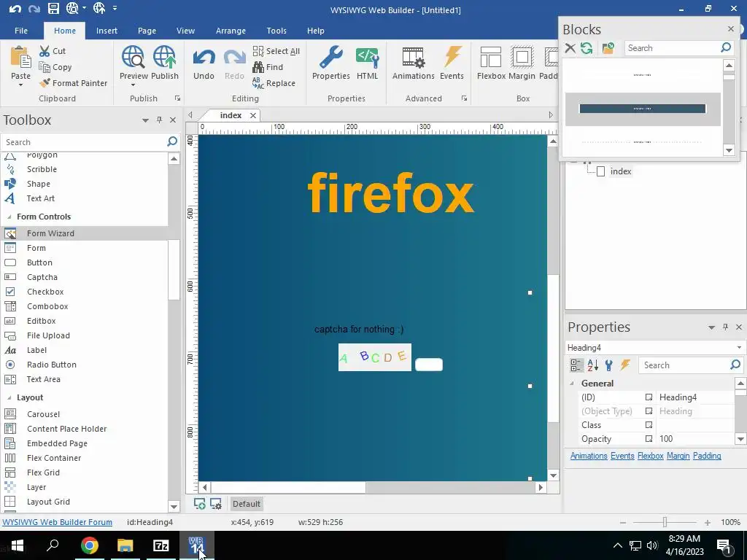Click the Default breakpoint button
Image resolution: width=747 pixels, height=560 pixels.
point(247,504)
